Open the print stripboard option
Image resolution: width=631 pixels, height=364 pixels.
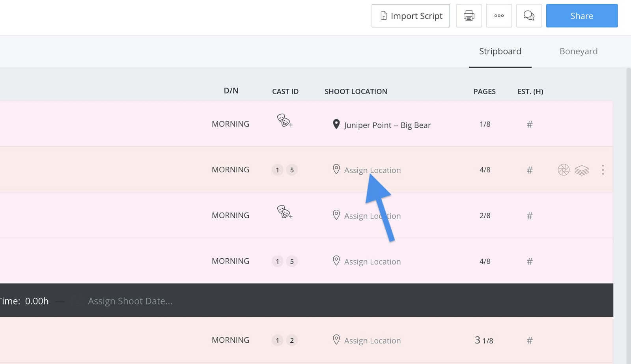(x=469, y=16)
